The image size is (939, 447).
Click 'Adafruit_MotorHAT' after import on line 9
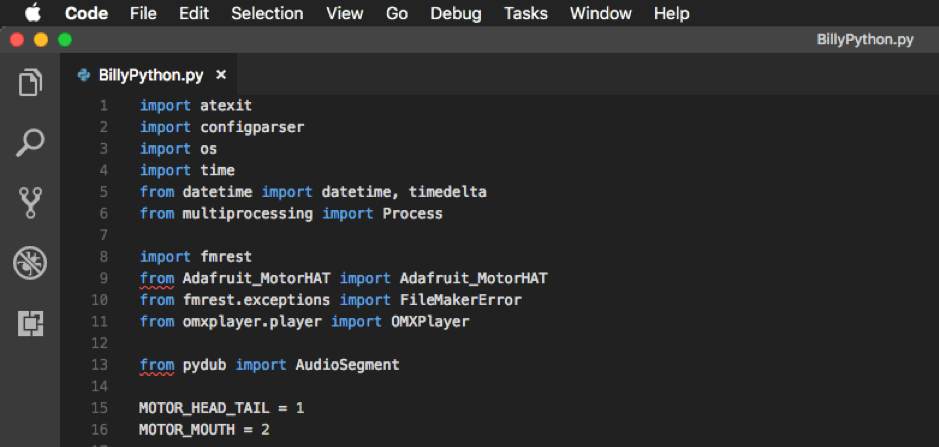pos(474,278)
